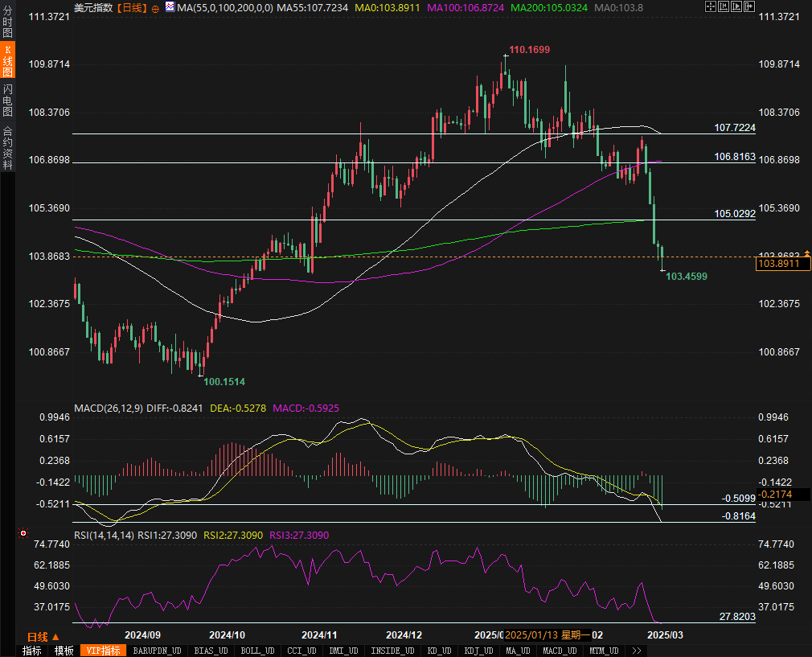The width and height of the screenshot is (812, 657).
Task: Click the first layout icon at top right
Action: click(x=710, y=7)
